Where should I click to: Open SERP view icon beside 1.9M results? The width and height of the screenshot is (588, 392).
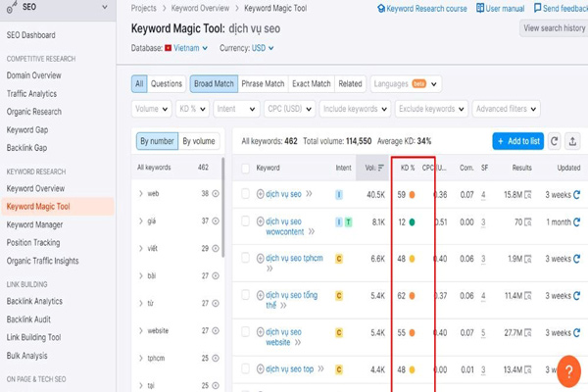[x=528, y=259]
